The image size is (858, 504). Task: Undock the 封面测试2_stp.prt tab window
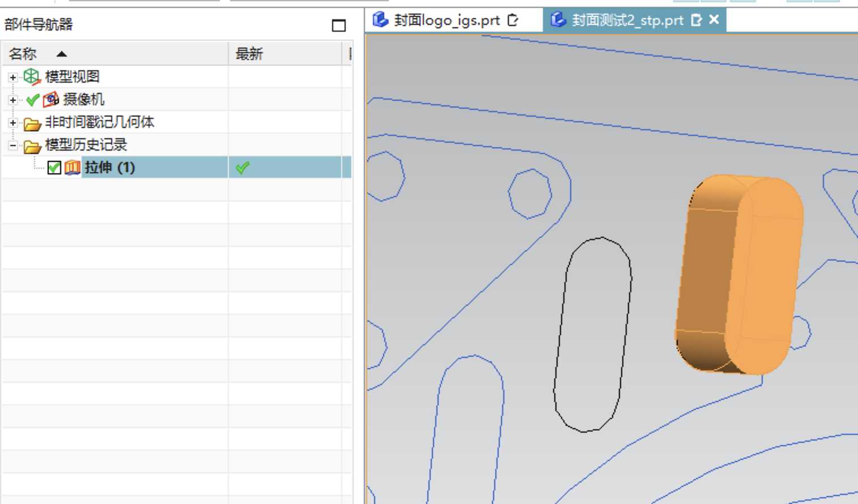point(696,20)
